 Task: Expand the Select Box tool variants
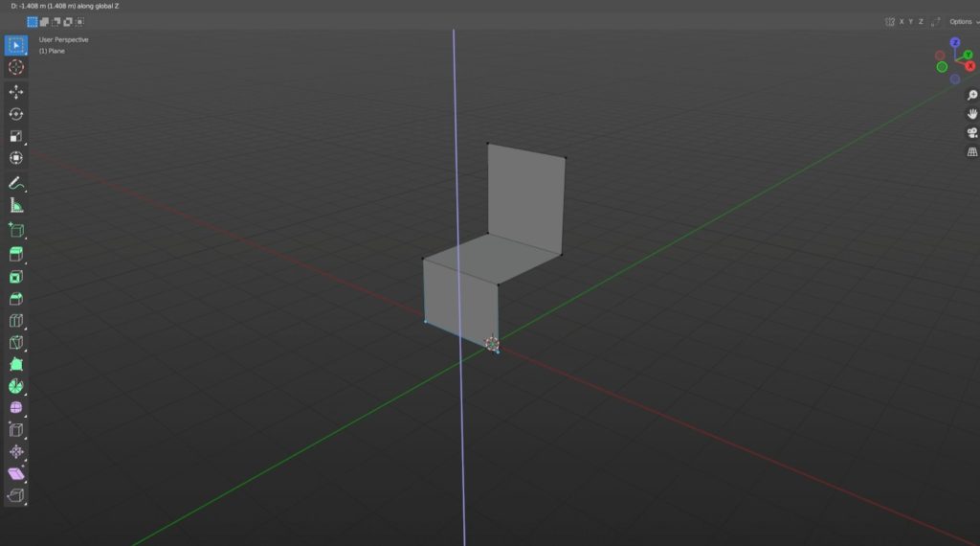click(25, 53)
